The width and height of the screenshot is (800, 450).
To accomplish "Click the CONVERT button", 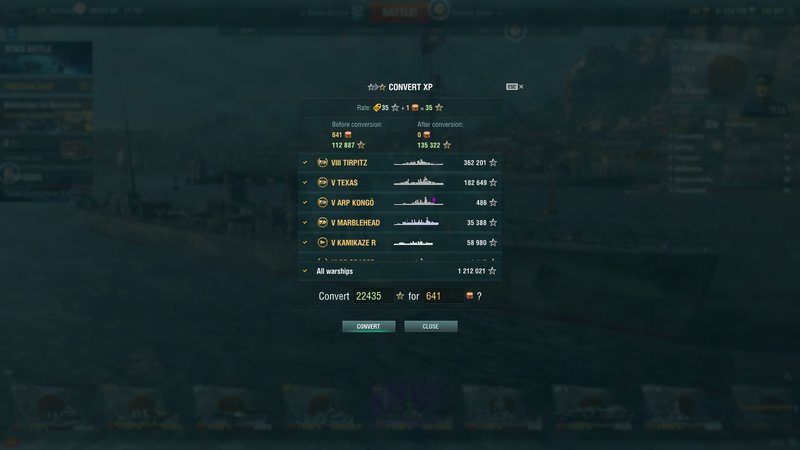I will [x=368, y=326].
